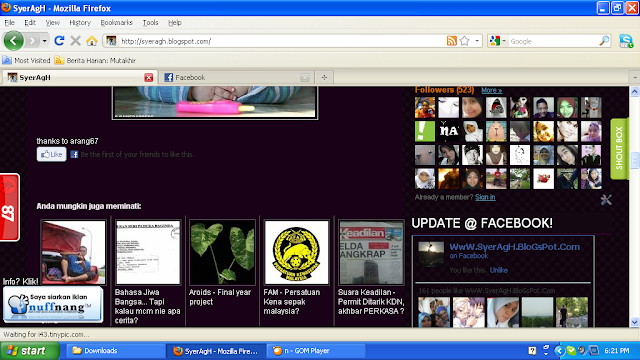Screen dimensions: 640x360
Task: Click the RSS feed icon in address bar
Action: pos(451,41)
